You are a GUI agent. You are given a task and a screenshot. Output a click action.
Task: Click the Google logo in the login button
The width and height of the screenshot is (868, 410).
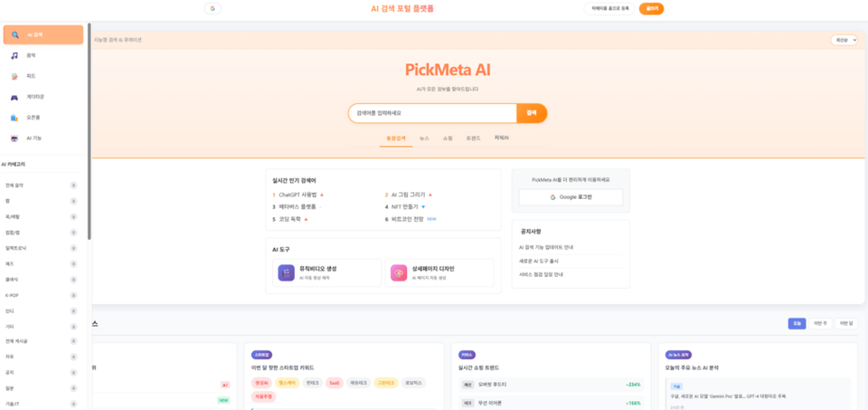552,197
